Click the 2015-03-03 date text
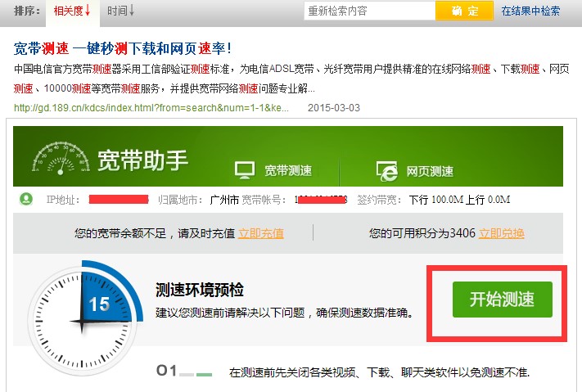 tap(334, 108)
